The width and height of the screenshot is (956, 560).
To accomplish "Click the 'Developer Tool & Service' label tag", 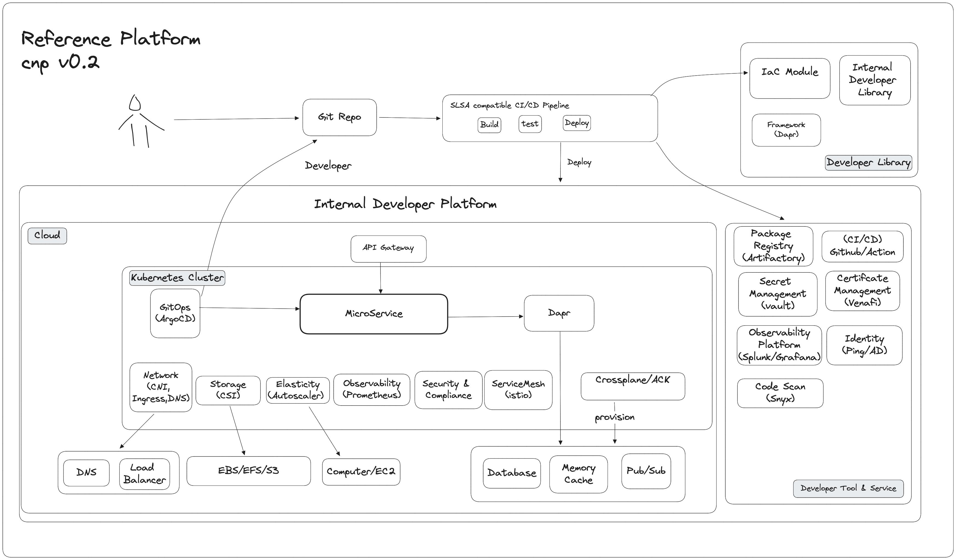I will [848, 489].
